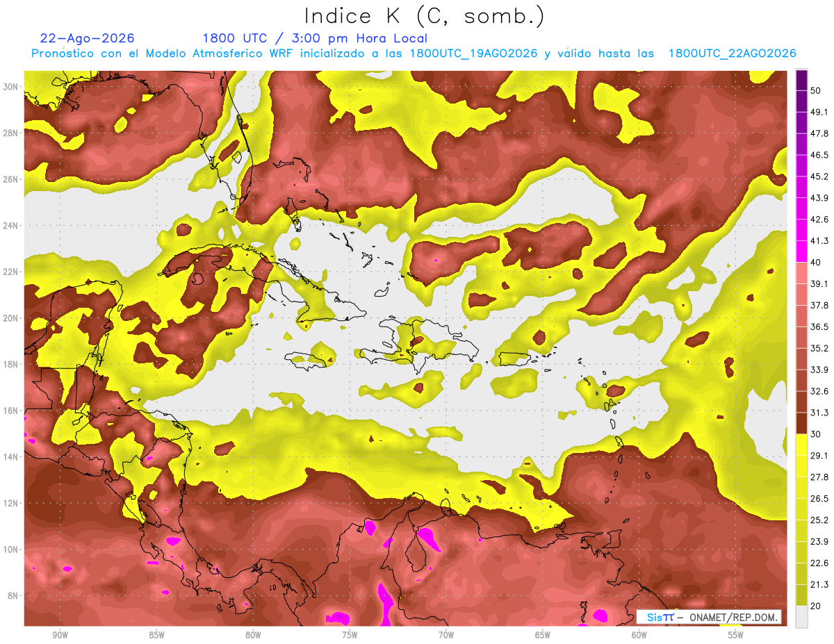Click the magenta swatch between 40 and 41.3
The height and width of the screenshot is (644, 834).
pos(801,251)
